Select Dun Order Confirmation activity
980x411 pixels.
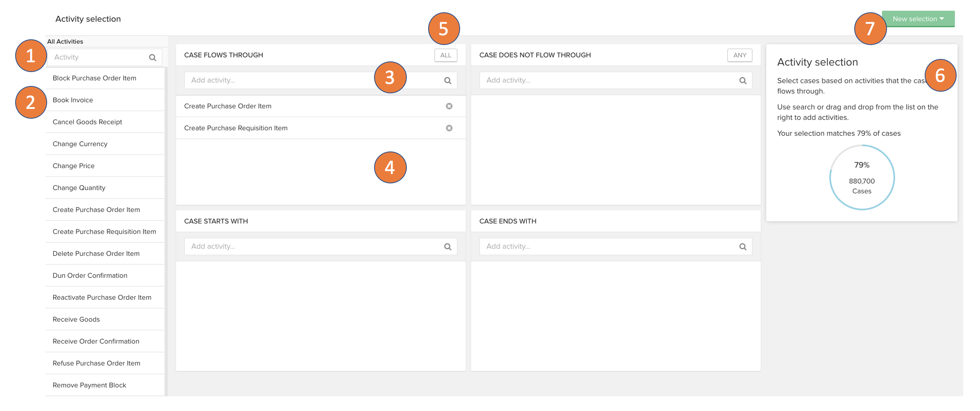coord(90,276)
